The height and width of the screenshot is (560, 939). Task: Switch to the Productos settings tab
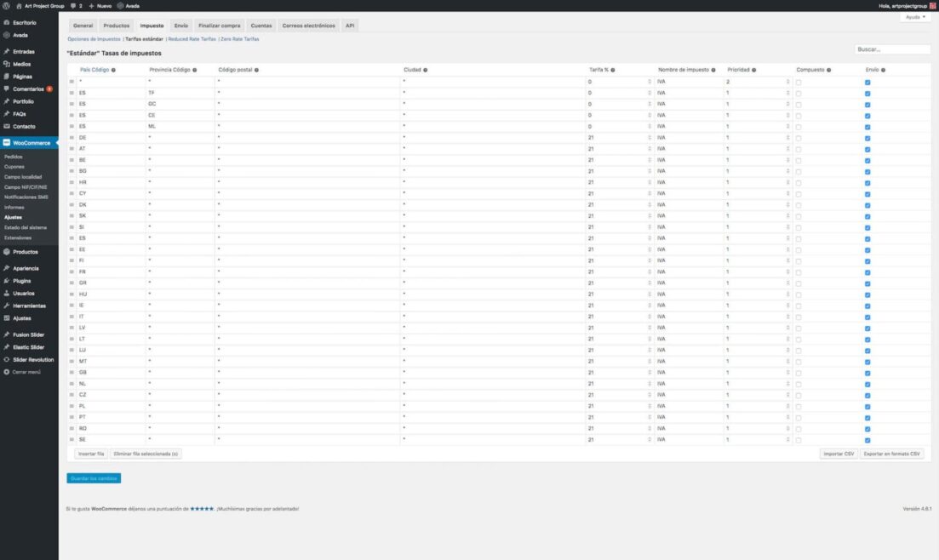[116, 26]
